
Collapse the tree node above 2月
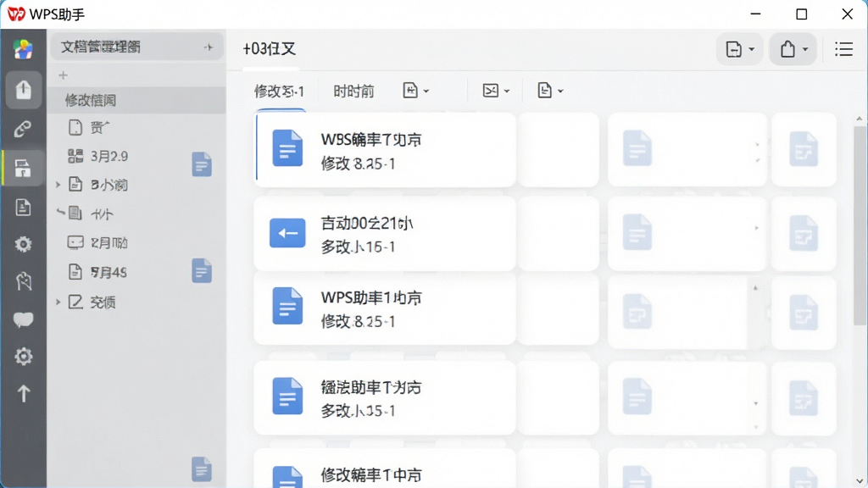(60, 212)
